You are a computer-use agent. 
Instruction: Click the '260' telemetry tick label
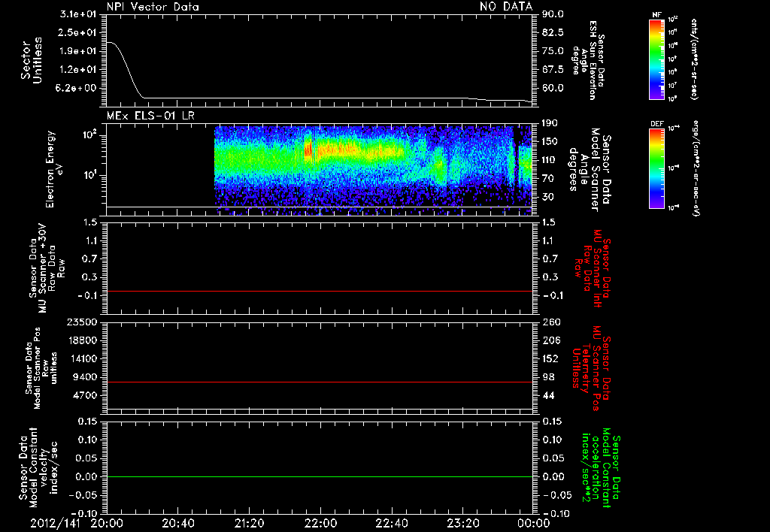[551, 322]
